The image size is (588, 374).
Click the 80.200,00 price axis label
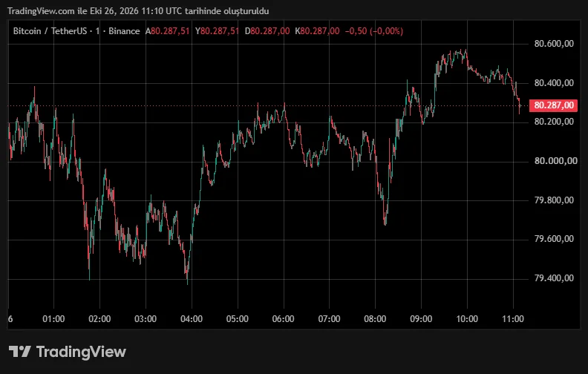click(554, 122)
